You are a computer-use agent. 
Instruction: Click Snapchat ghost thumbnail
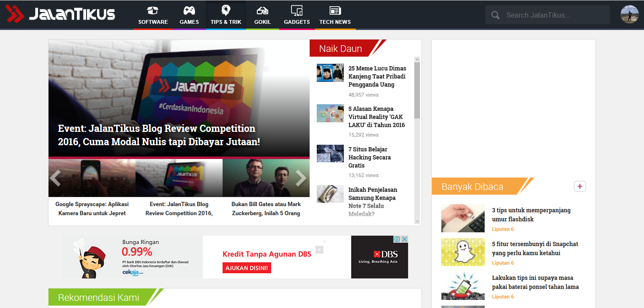point(463,252)
